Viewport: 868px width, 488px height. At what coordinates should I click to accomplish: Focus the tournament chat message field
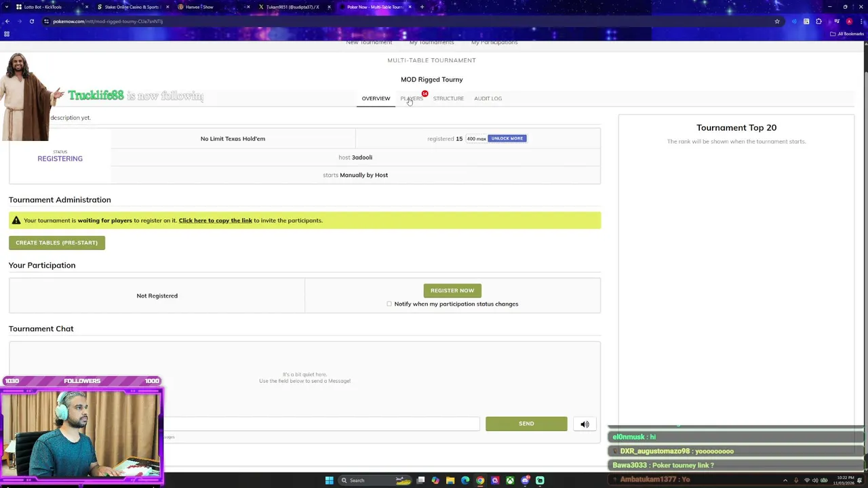click(321, 424)
